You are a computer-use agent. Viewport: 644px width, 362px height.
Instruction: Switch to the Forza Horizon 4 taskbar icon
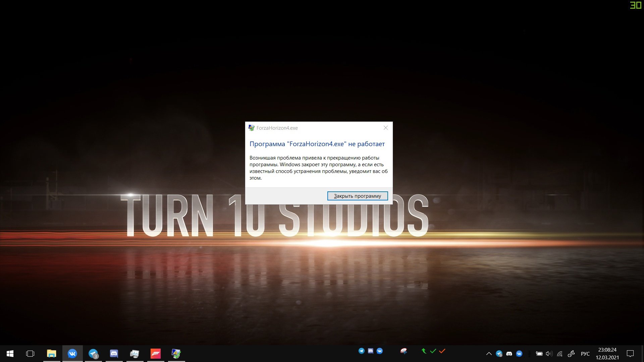[x=156, y=354]
